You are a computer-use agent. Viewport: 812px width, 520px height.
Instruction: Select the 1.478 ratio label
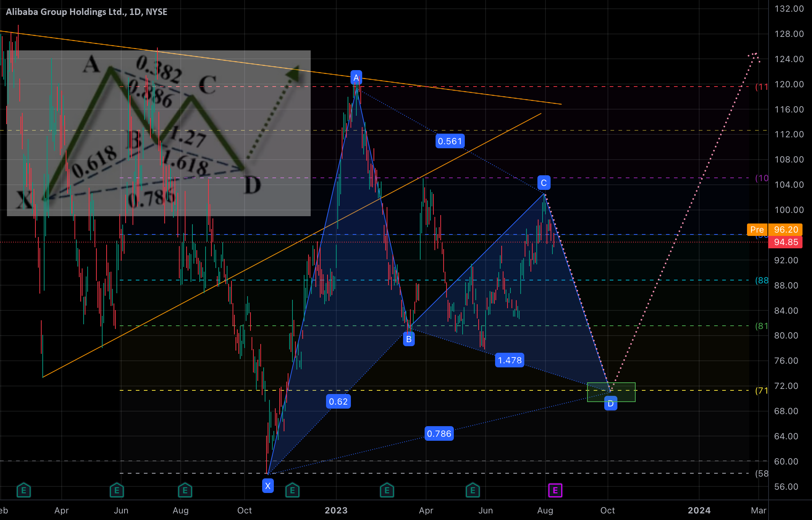[x=510, y=360]
